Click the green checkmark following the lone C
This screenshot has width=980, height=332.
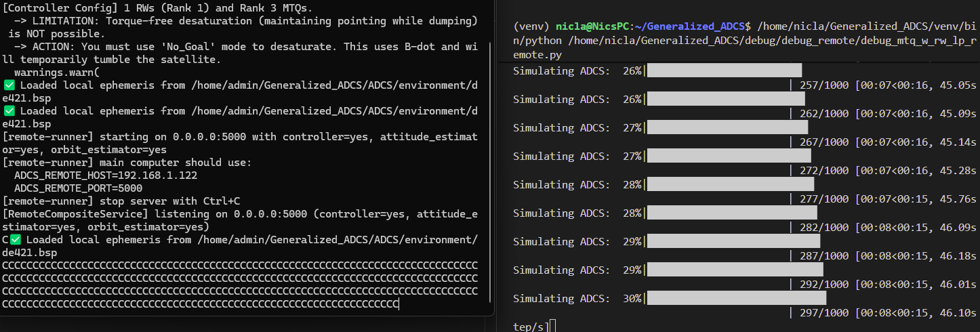click(16, 240)
